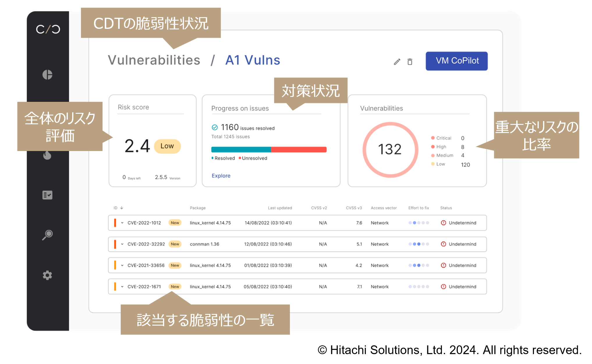
Task: Click the trash delete icon
Action: click(x=410, y=62)
